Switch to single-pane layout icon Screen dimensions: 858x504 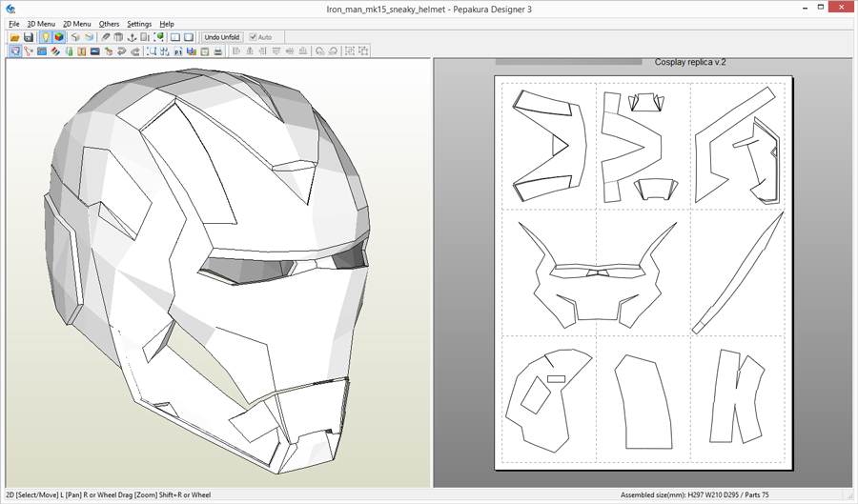click(189, 37)
